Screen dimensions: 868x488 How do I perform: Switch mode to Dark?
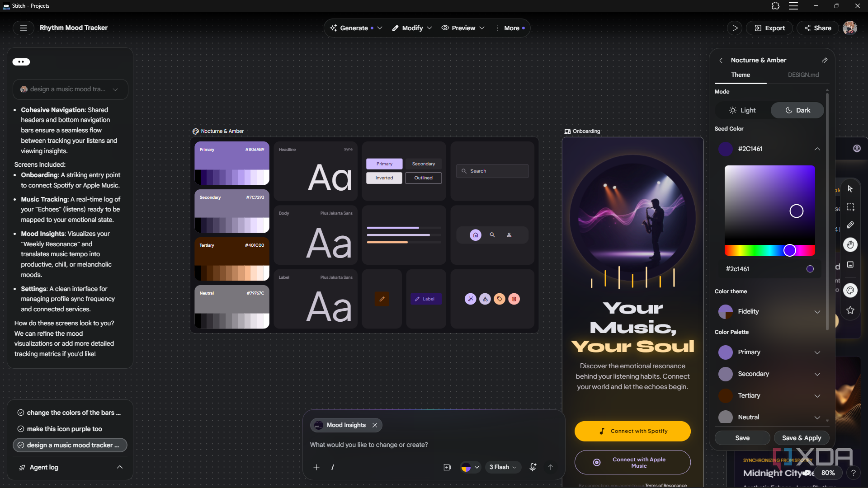797,110
